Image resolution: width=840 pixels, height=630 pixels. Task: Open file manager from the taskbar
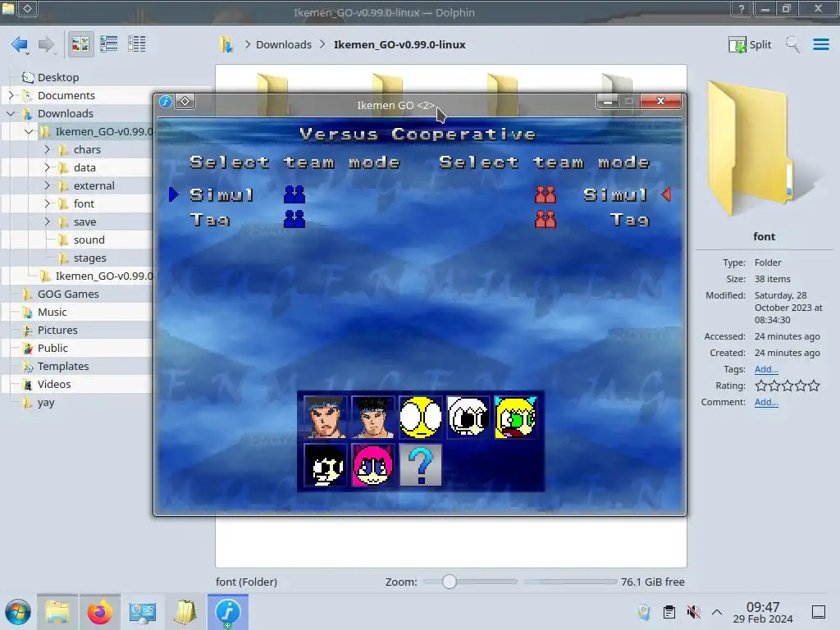click(57, 612)
